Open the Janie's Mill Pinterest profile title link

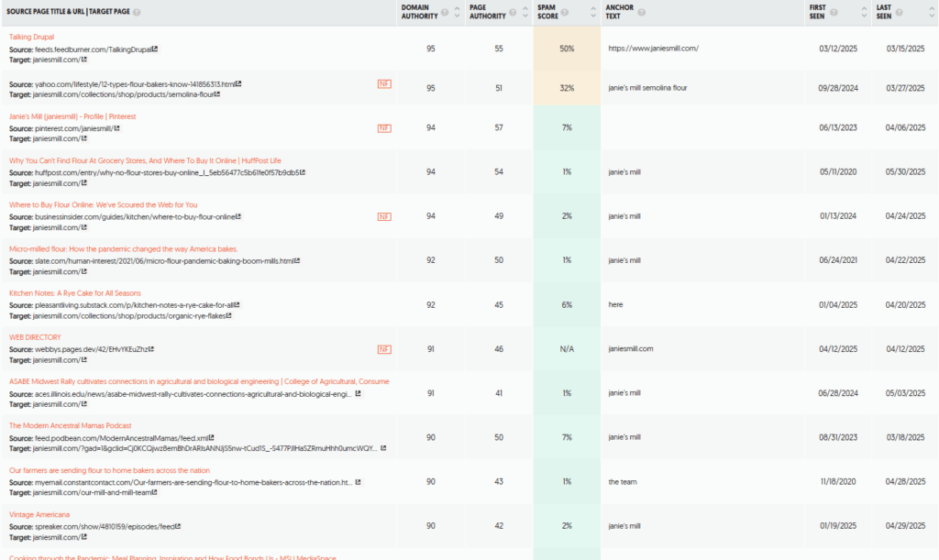tap(72, 116)
